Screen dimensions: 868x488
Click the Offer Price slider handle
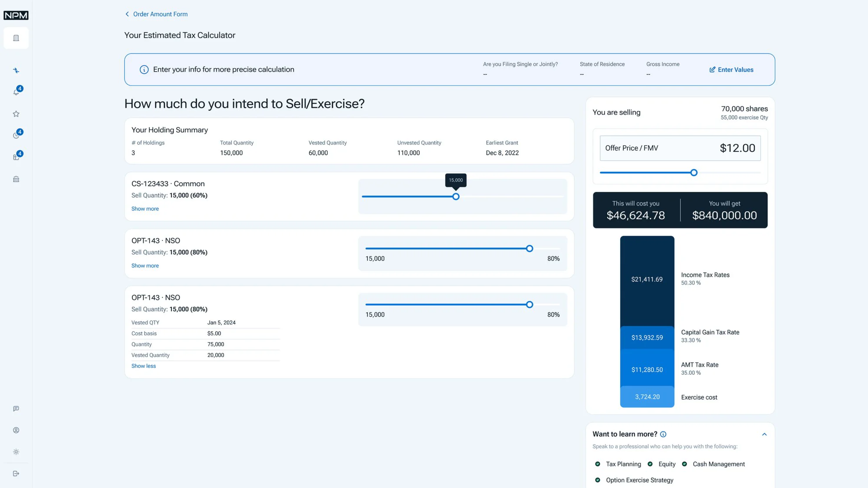[694, 173]
